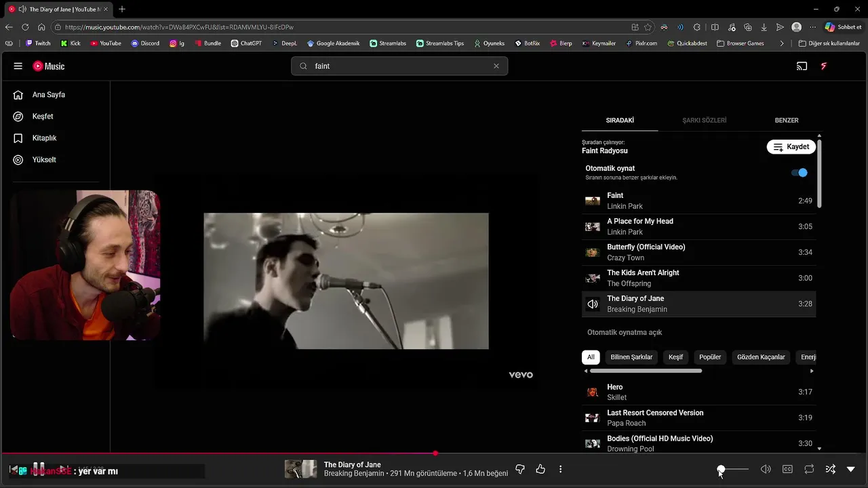The image size is (868, 488).
Task: Open the ChatGPT bookmark
Action: click(x=245, y=43)
